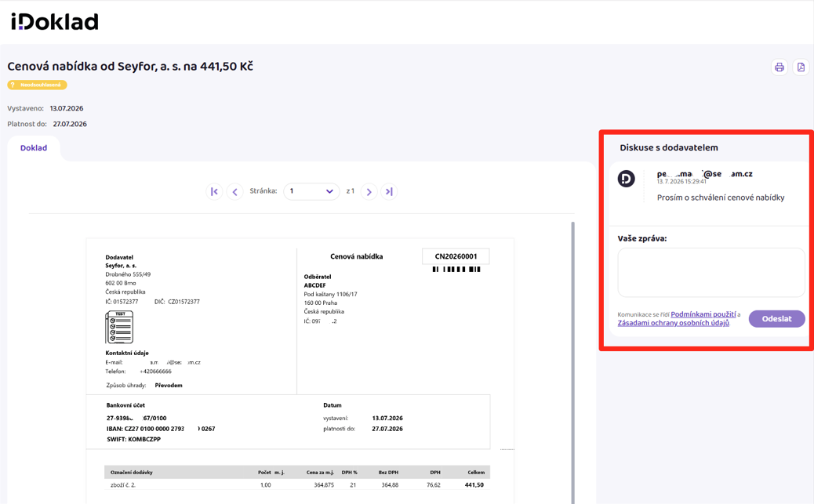Click the print icon at top right
The image size is (814, 504).
(779, 67)
